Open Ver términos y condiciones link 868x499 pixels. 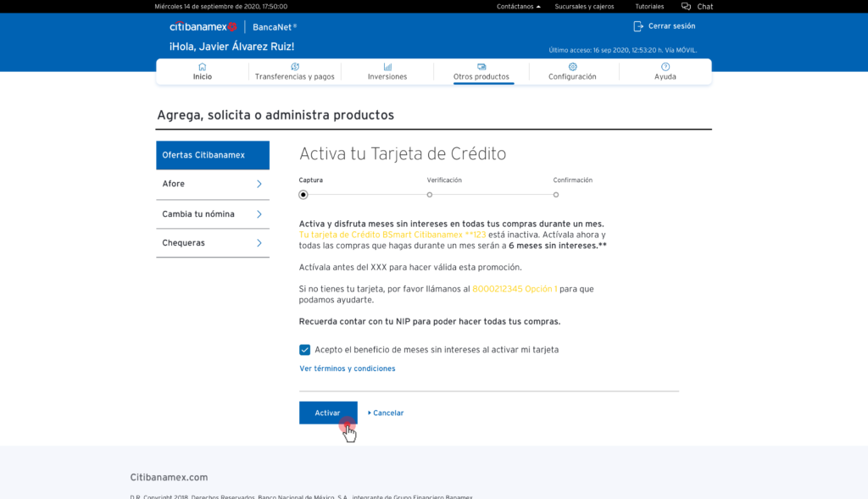click(348, 369)
